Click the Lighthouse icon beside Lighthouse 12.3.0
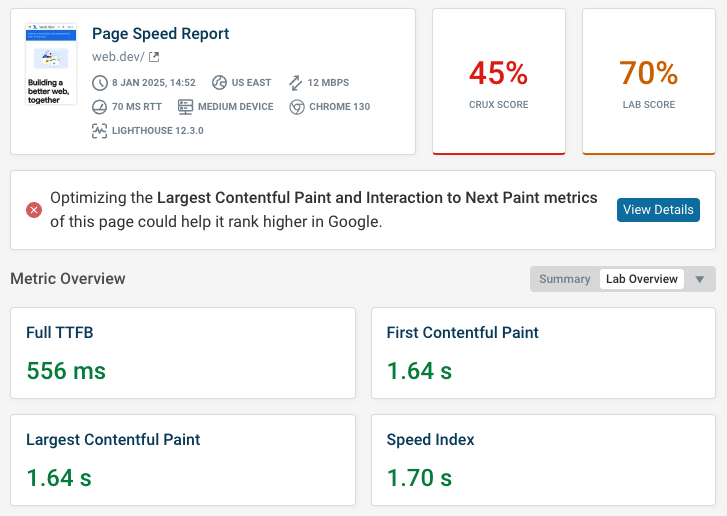The image size is (727, 516). coord(99,130)
